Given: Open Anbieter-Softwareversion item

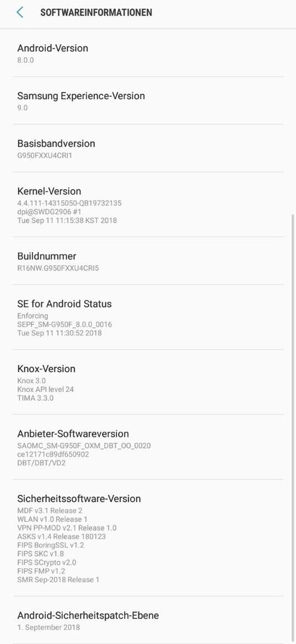Looking at the screenshot, I should click(148, 447).
